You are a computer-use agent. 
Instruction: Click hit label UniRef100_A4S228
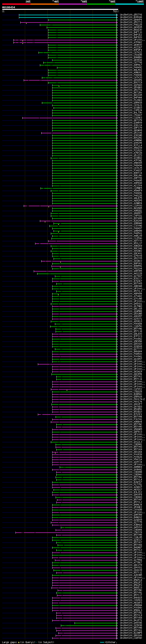pos(131,273)
